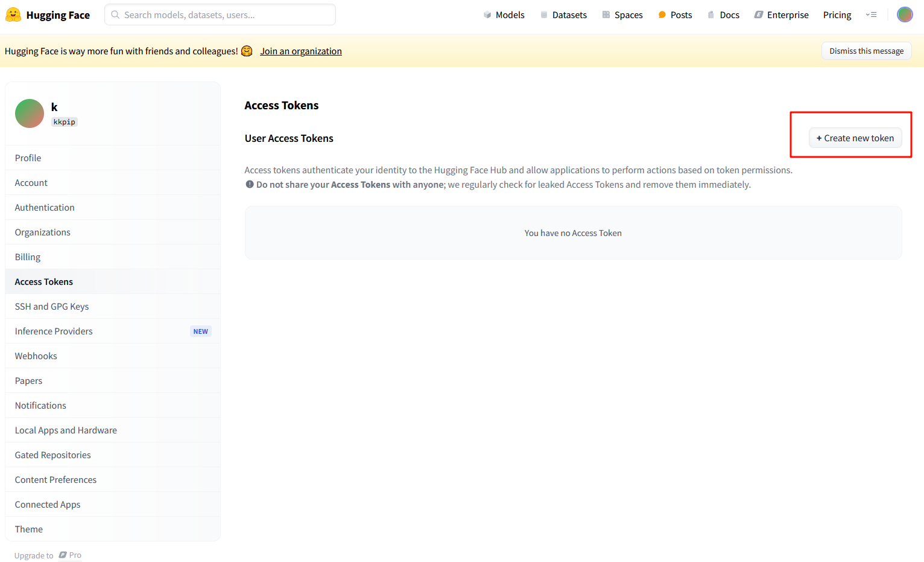
Task: Open Theme settings
Action: pos(113,529)
